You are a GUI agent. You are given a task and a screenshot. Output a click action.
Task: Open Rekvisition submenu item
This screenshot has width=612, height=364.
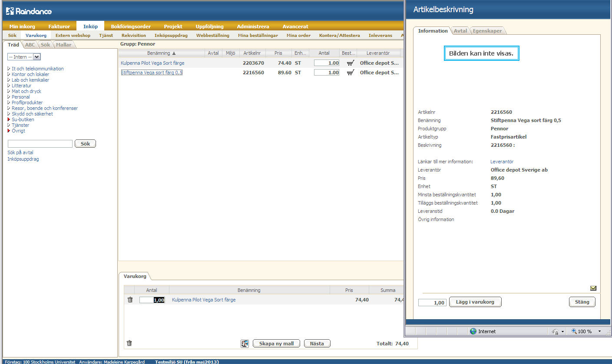point(134,35)
